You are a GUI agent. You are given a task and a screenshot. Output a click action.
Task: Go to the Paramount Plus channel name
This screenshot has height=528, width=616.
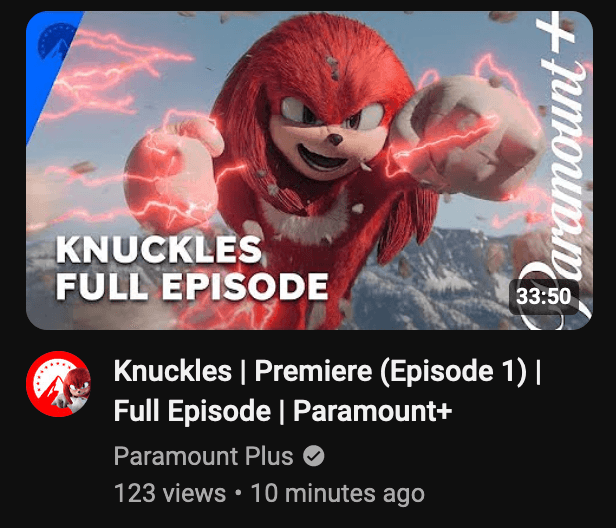[204, 456]
